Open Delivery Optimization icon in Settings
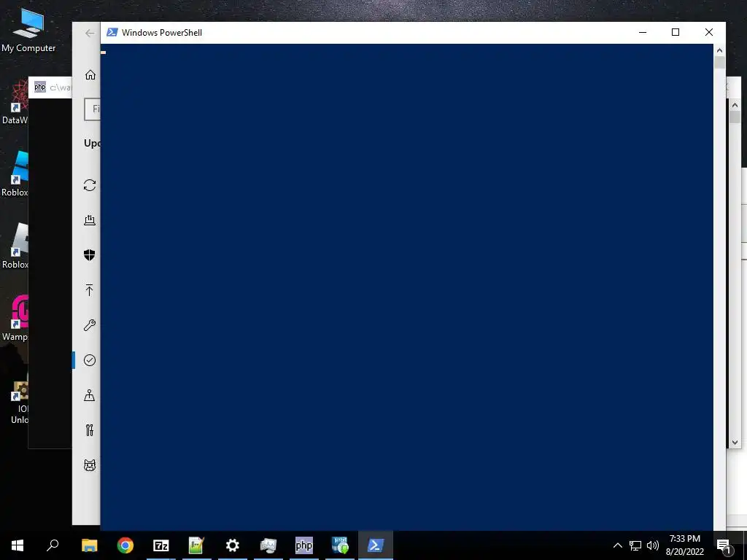The height and width of the screenshot is (560, 747). click(90, 219)
